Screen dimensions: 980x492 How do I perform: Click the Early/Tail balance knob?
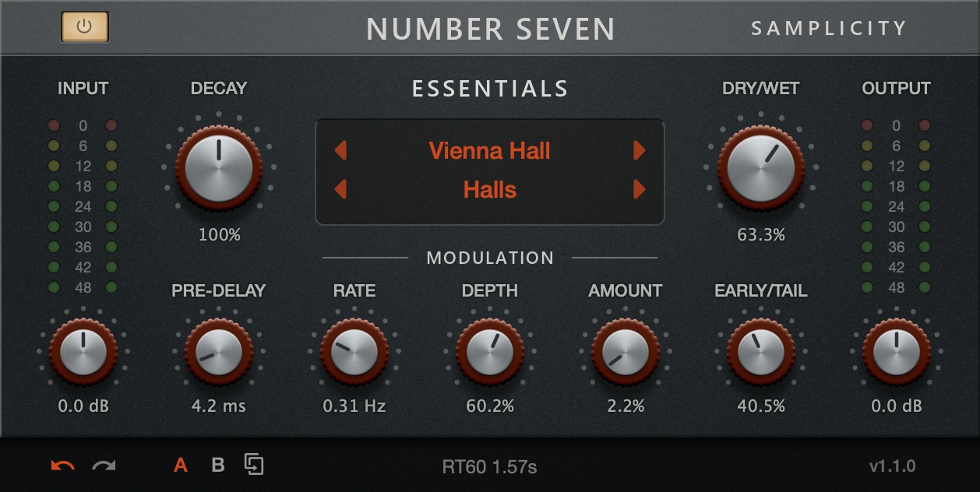pyautogui.click(x=760, y=352)
